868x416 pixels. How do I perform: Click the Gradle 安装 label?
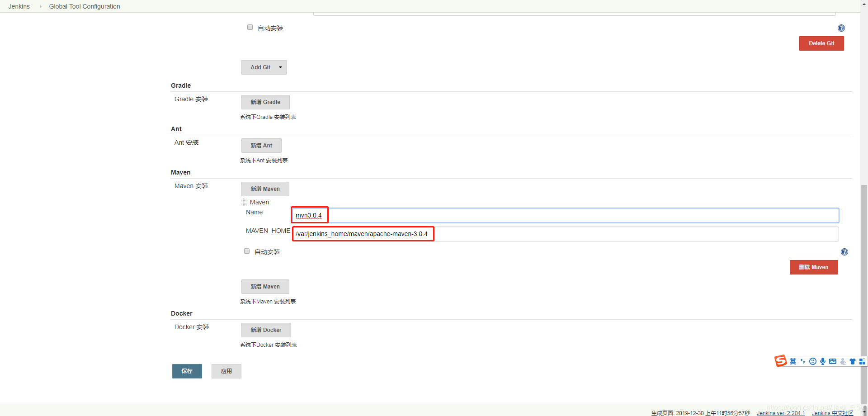[x=191, y=99]
